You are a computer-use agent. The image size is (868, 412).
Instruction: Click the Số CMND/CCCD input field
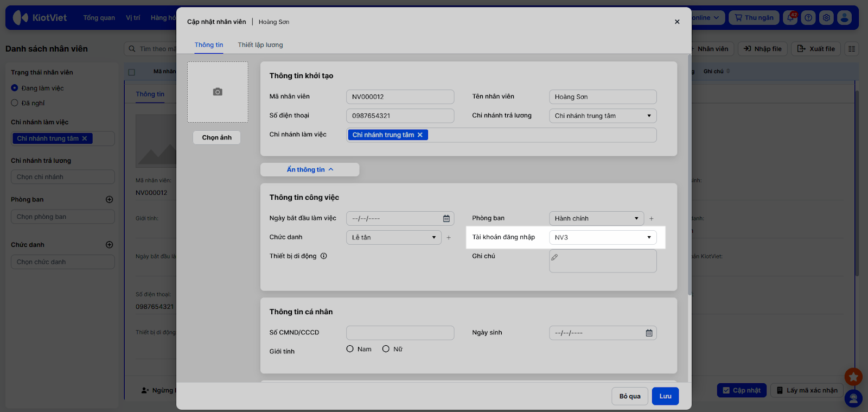point(400,333)
